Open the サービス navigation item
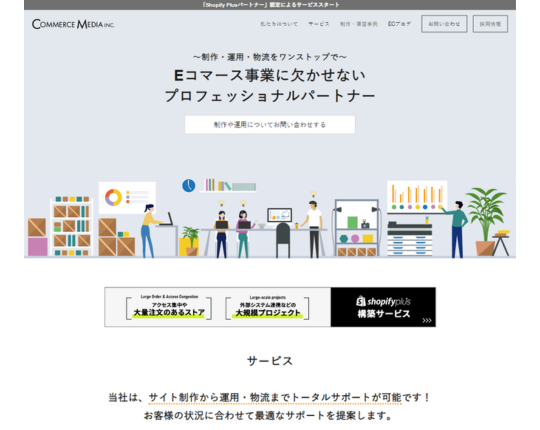This screenshot has width=540, height=430. coord(319,24)
